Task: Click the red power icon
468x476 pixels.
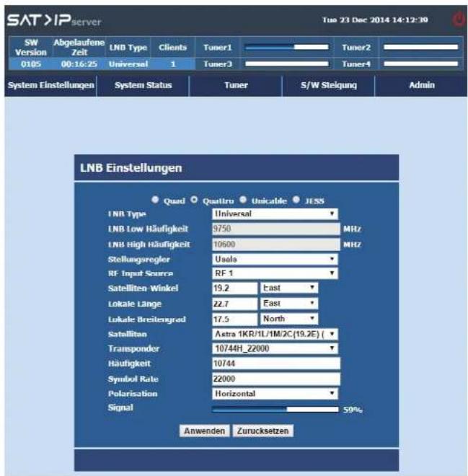Action: (459, 19)
